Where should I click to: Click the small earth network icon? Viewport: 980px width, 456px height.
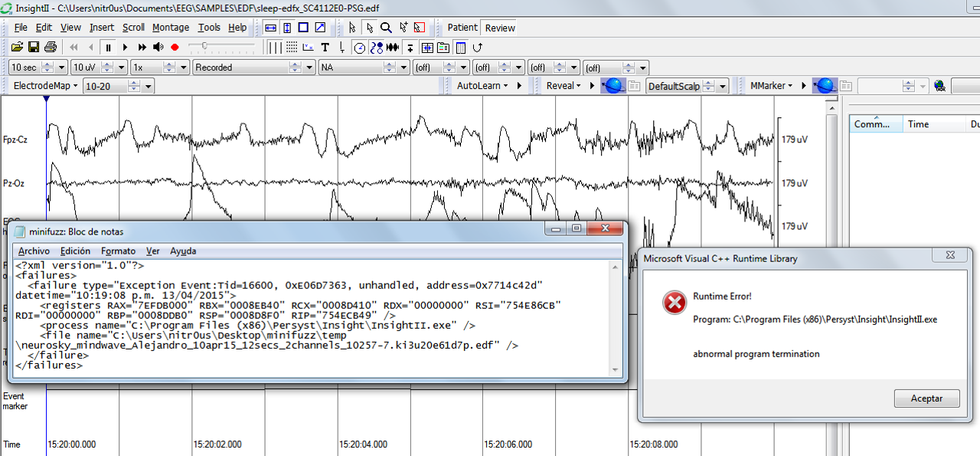[939, 86]
